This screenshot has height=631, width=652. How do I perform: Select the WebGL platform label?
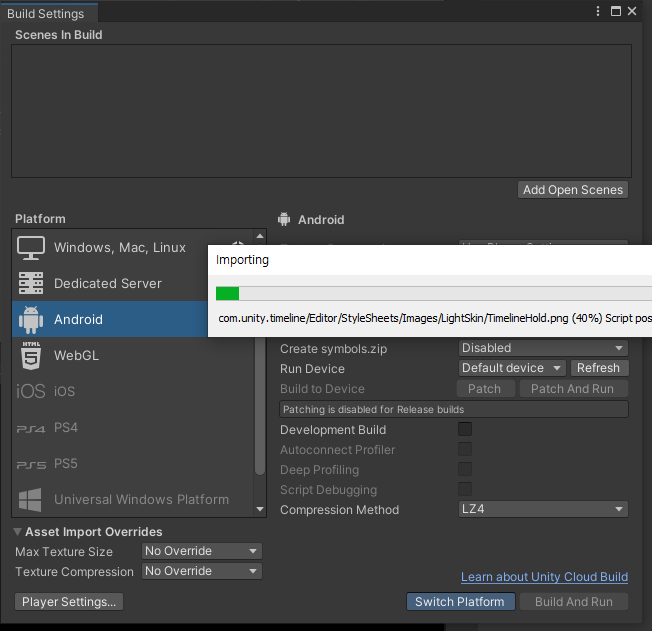77,356
